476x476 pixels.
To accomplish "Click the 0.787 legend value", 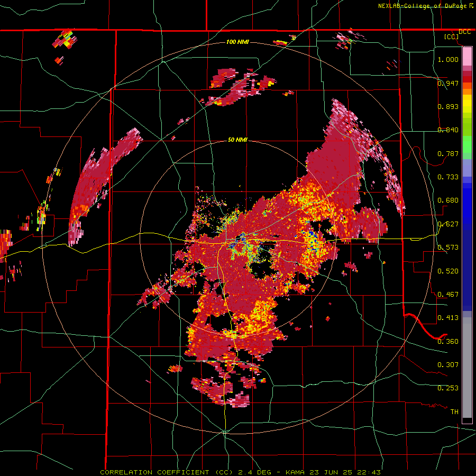I will pyautogui.click(x=448, y=153).
